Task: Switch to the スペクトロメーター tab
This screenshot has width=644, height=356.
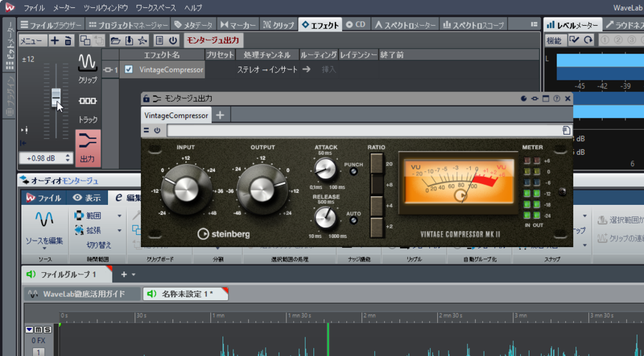Action: [406, 24]
